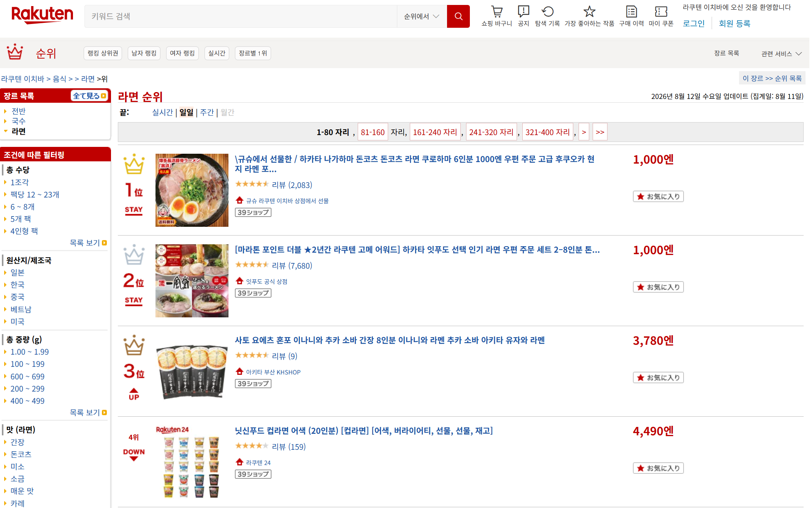Go to ranks 241-320 page
This screenshot has height=508, width=812.
pos(491,132)
